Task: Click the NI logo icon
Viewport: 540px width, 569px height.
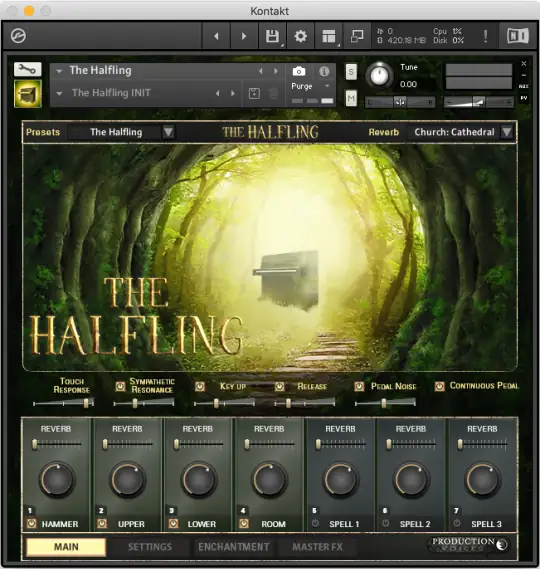Action: pos(518,36)
